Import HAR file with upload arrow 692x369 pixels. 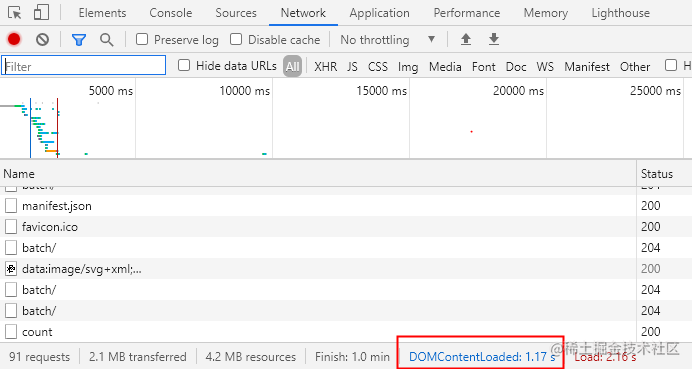pos(466,39)
